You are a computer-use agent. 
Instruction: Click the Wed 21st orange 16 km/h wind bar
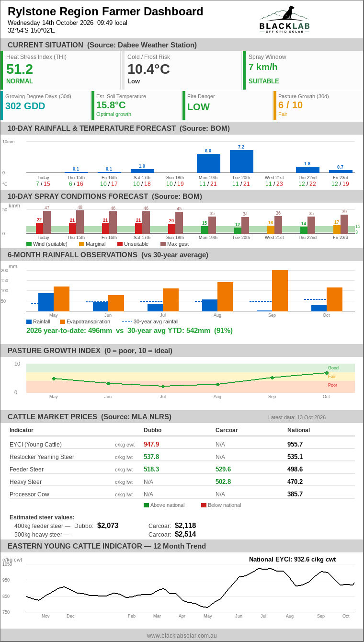coord(271,229)
